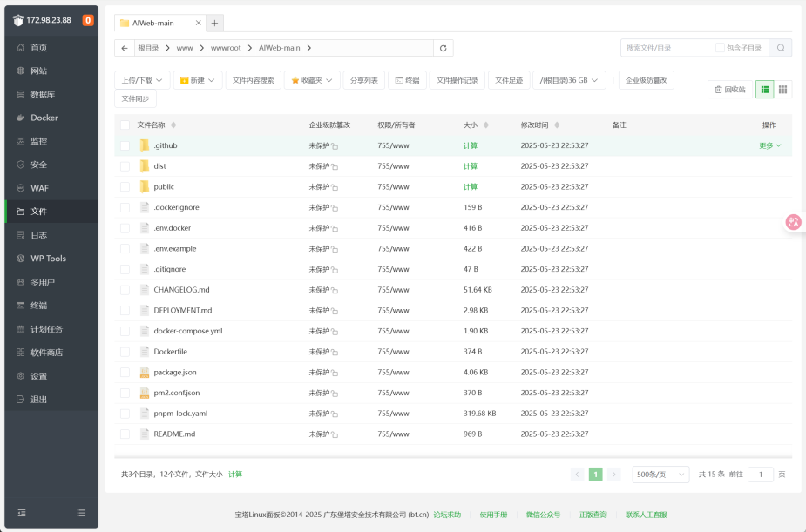Switch to grid view icon
The height and width of the screenshot is (532, 806).
[782, 90]
